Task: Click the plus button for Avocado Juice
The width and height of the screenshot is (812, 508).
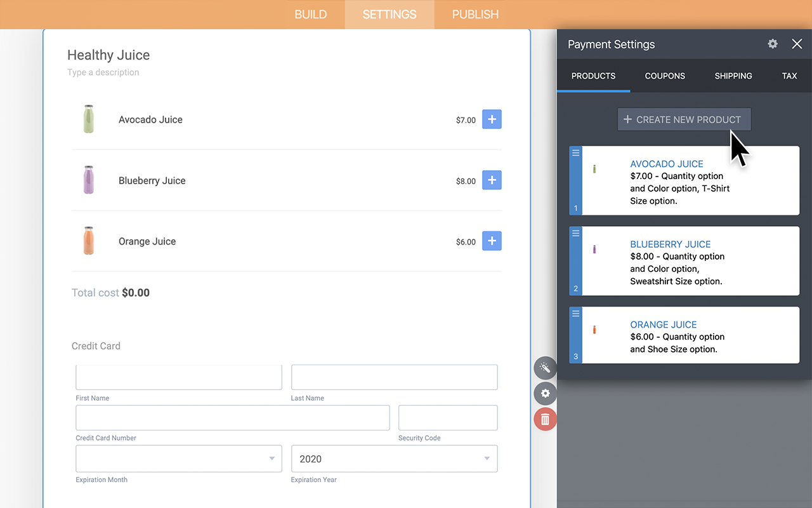Action: [492, 119]
